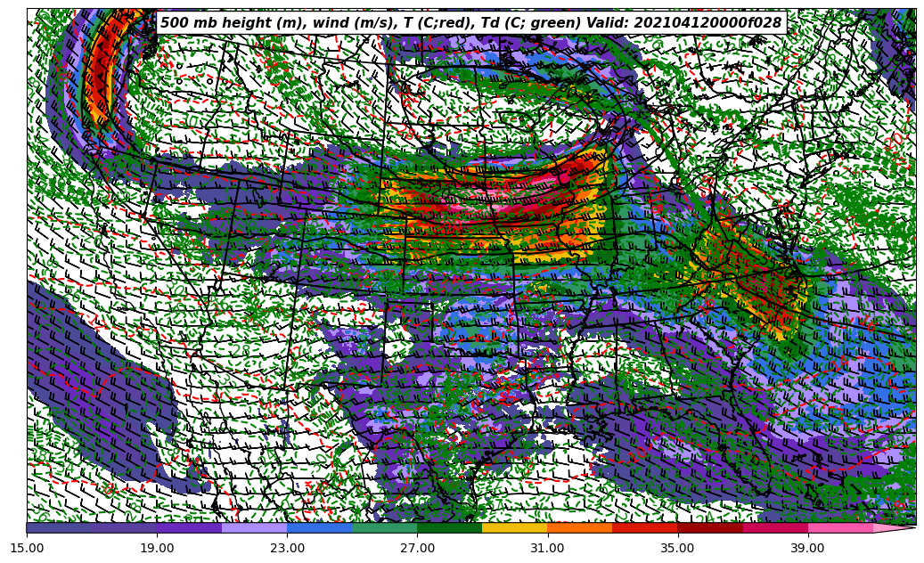This screenshot has width=924, height=563.
Task: Click the dark green colorbar segment
Action: (x=449, y=527)
